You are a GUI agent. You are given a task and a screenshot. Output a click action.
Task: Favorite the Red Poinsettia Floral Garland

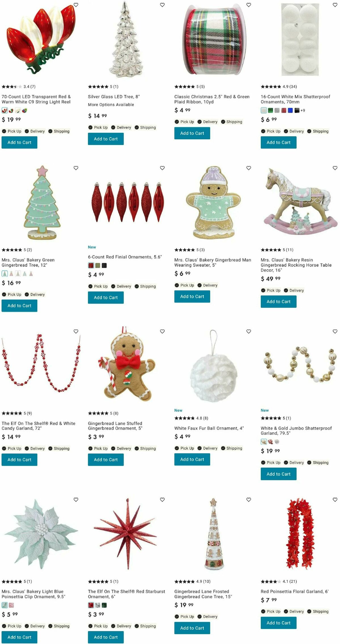[x=335, y=500]
